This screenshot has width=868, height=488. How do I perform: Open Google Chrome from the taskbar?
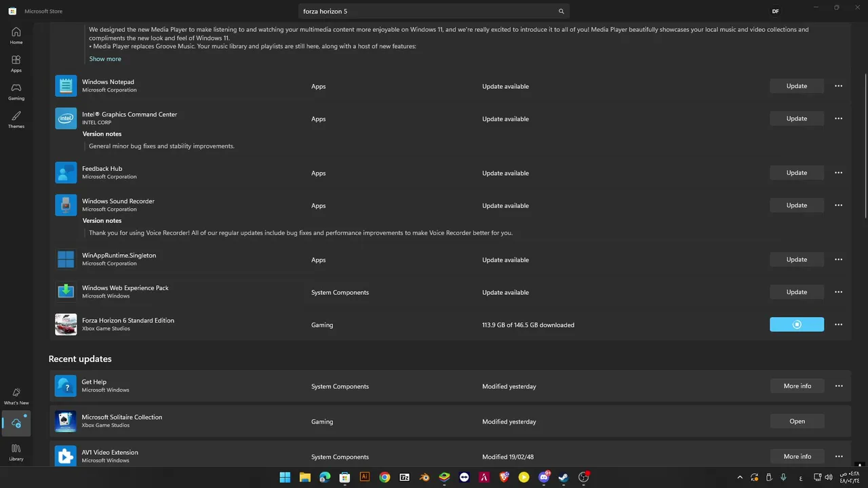[384, 477]
